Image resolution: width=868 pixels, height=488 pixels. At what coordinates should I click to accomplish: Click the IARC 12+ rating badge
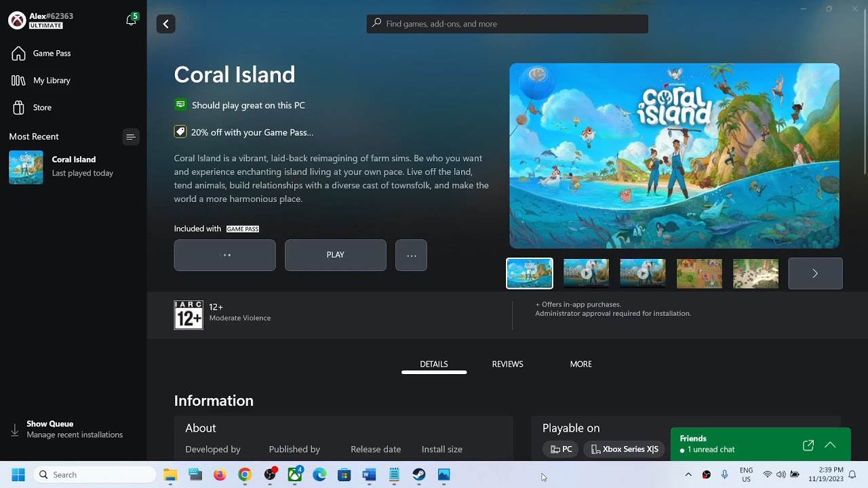point(189,315)
